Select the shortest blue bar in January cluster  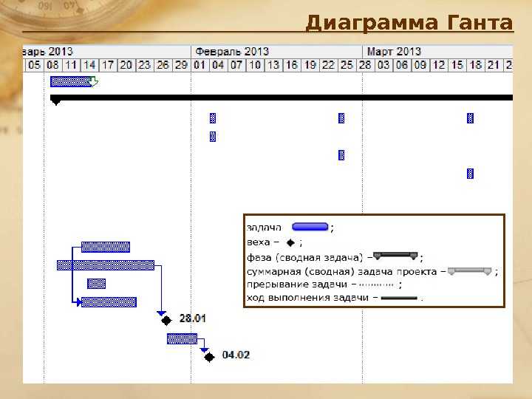[96, 284]
